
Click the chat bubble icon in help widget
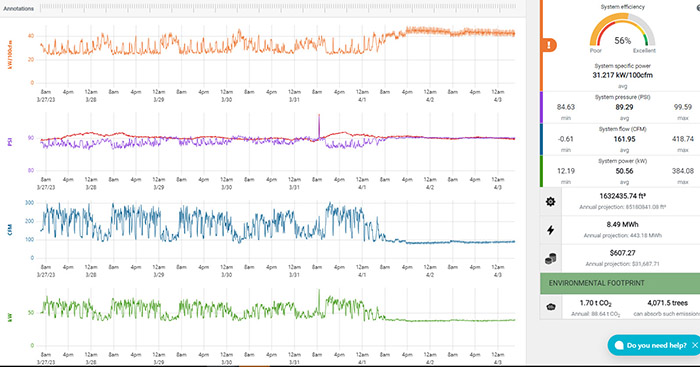click(x=619, y=345)
